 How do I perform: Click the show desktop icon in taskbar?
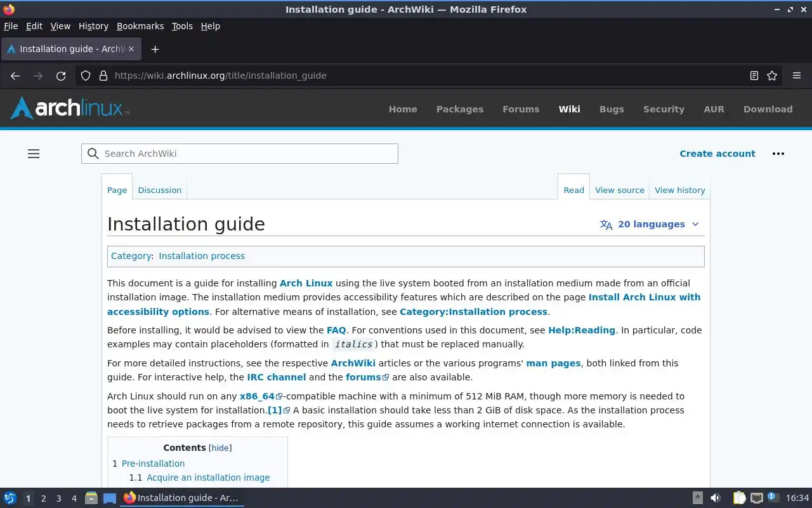click(110, 498)
